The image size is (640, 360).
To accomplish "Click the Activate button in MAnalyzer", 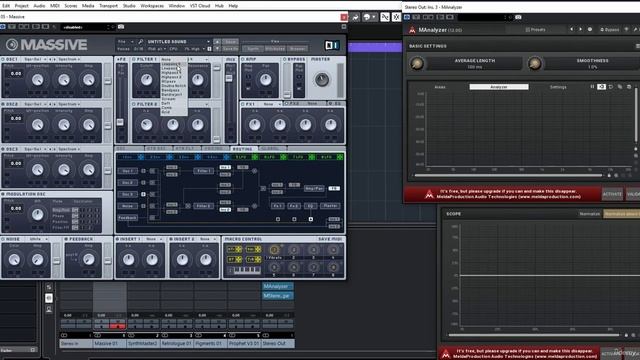I will coord(612,194).
